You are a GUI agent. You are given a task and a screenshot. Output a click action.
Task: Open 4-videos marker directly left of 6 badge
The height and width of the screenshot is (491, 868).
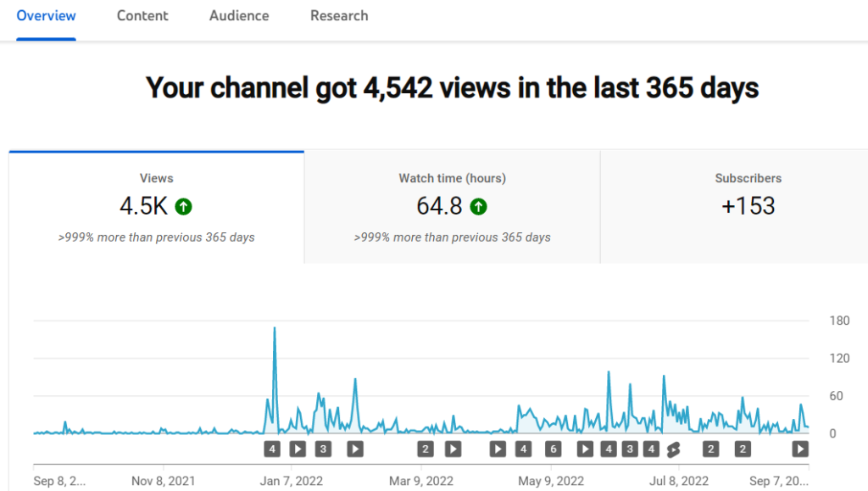click(x=523, y=449)
